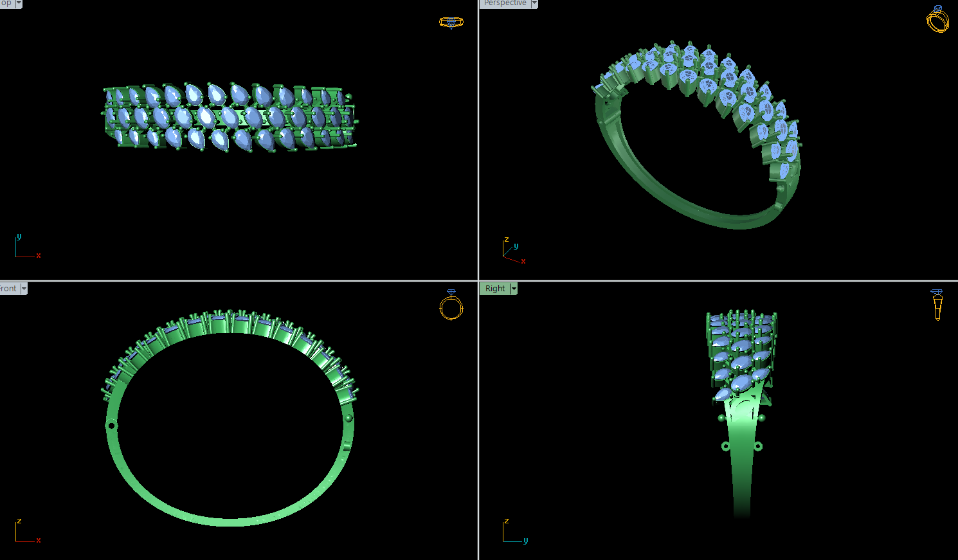Image resolution: width=958 pixels, height=560 pixels.
Task: Select the Top viewport title label
Action: 6,3
